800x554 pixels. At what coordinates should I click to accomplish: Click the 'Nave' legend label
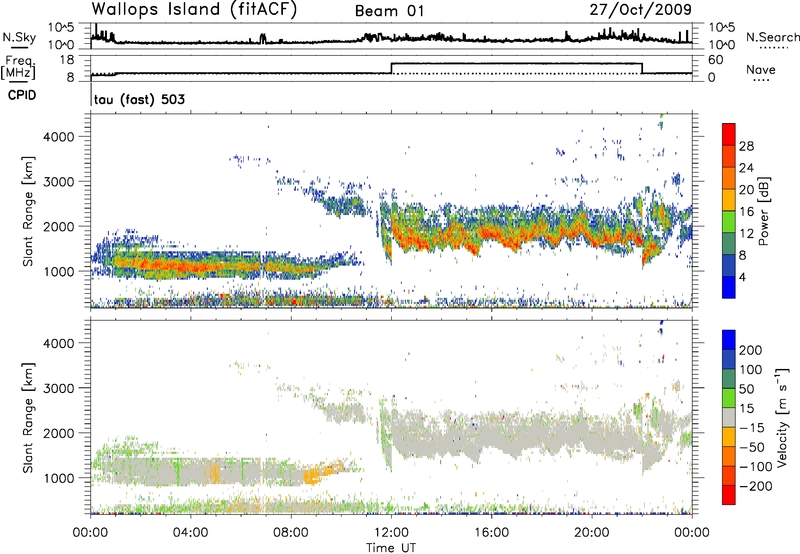[761, 70]
